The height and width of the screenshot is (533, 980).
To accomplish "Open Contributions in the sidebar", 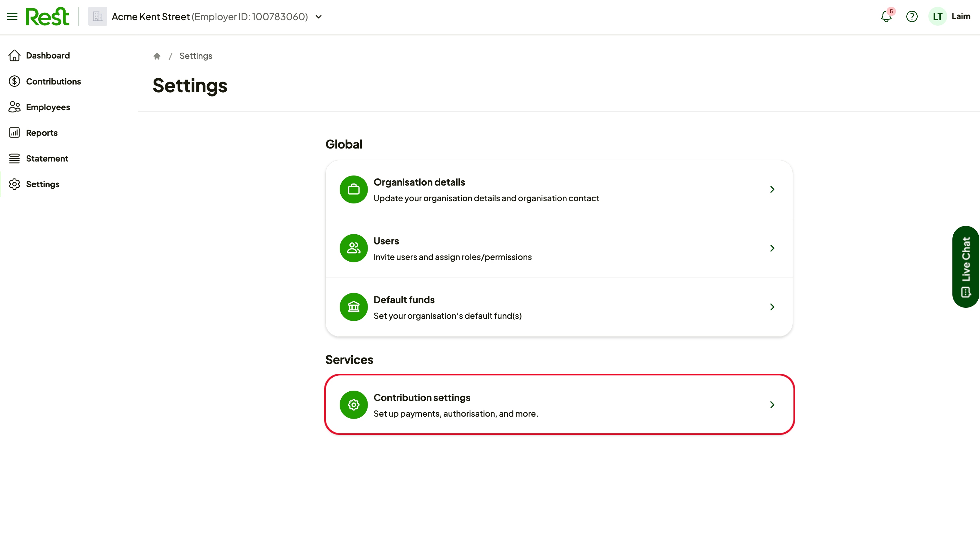I will (53, 82).
